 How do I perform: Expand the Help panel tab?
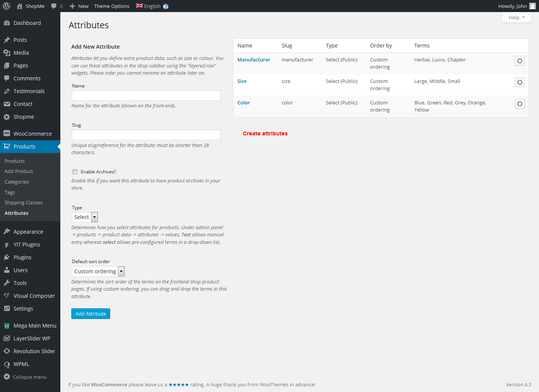click(516, 17)
